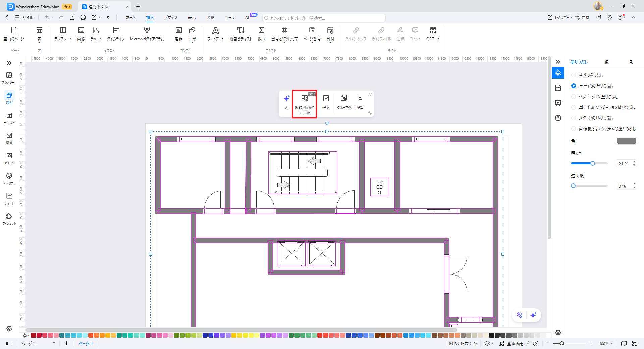
Task: Click the エクスポート button
Action: click(559, 17)
